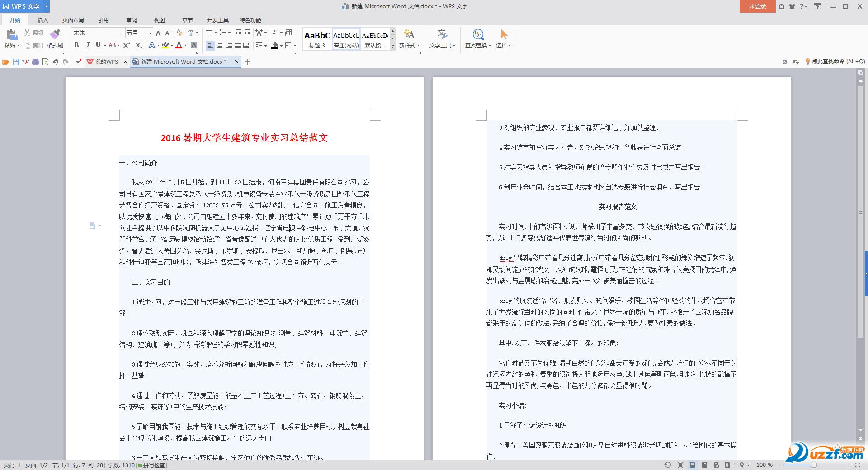Click the font color red A swatch
868x470 pixels.
click(179, 45)
